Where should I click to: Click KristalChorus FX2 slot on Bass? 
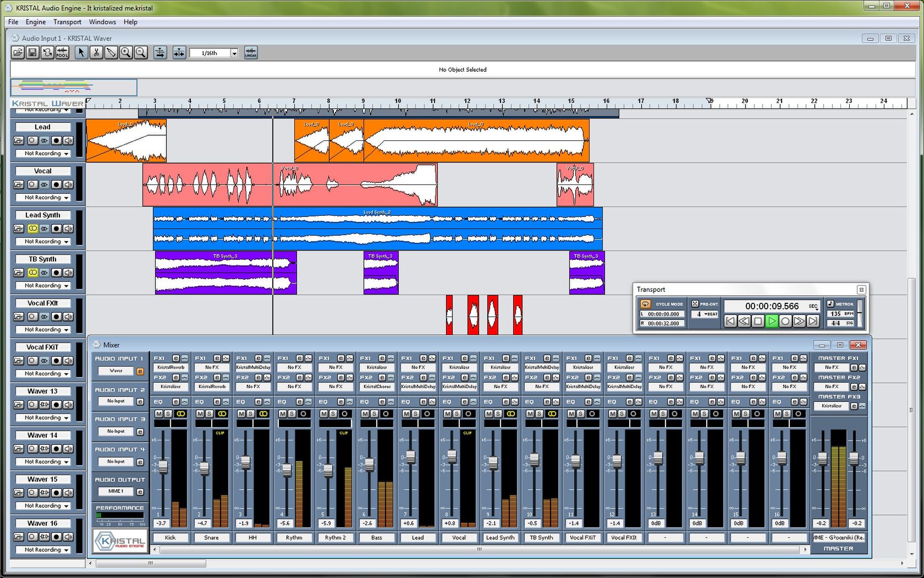(x=377, y=386)
